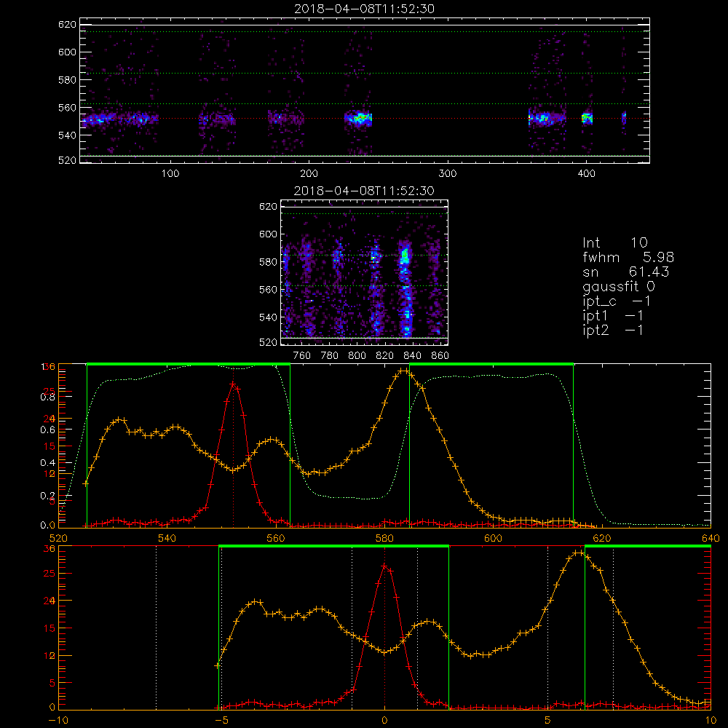The height and width of the screenshot is (728, 728).
Task: Click the '840' tick label under the middle image
Action: (x=412, y=356)
